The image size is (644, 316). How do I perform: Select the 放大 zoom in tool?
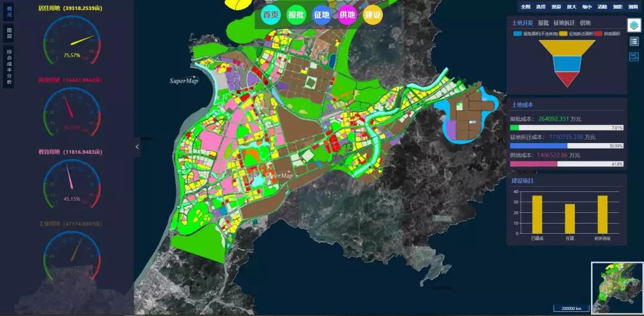571,7
